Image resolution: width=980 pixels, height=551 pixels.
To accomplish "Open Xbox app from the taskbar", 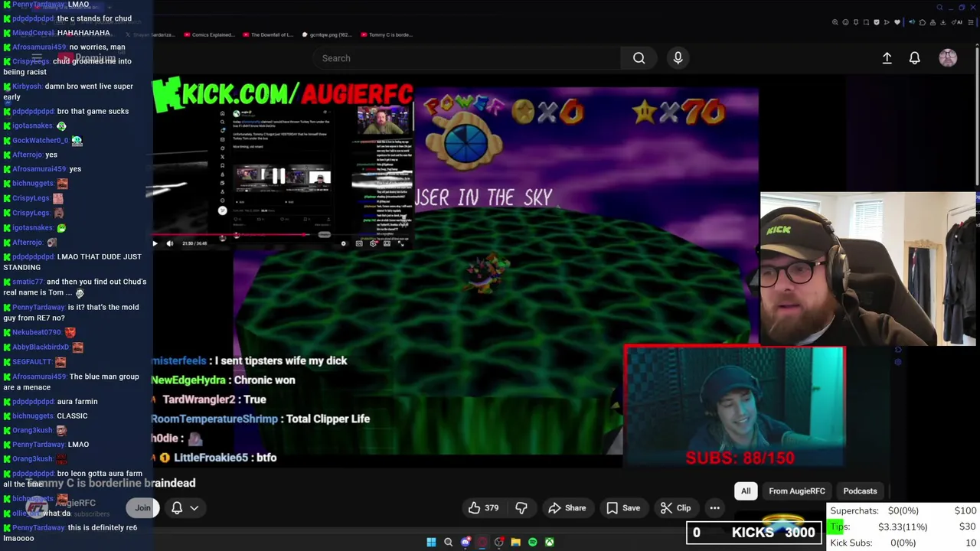I will pyautogui.click(x=550, y=543).
